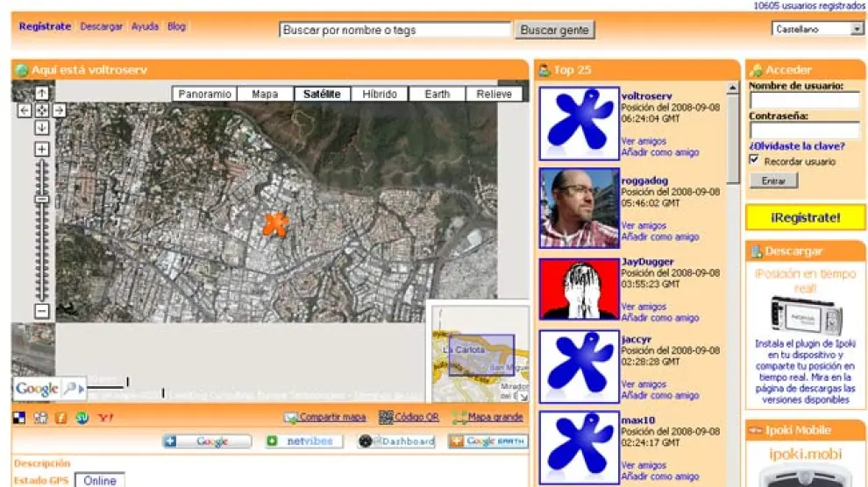Click the Nombre de usuario field

pyautogui.click(x=804, y=101)
